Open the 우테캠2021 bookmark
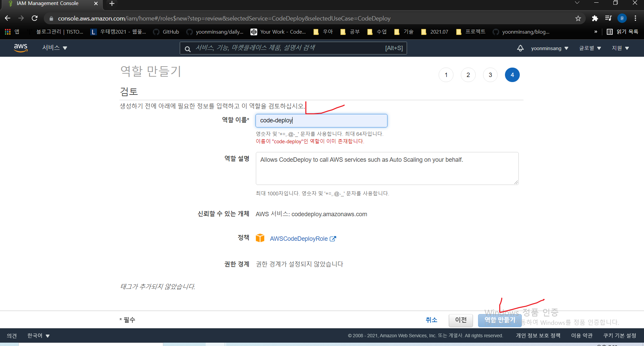Viewport: 644px width, 346px height. tap(118, 32)
